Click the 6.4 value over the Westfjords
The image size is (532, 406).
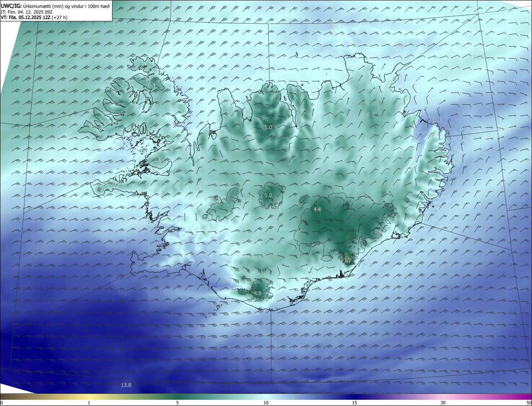(152, 85)
